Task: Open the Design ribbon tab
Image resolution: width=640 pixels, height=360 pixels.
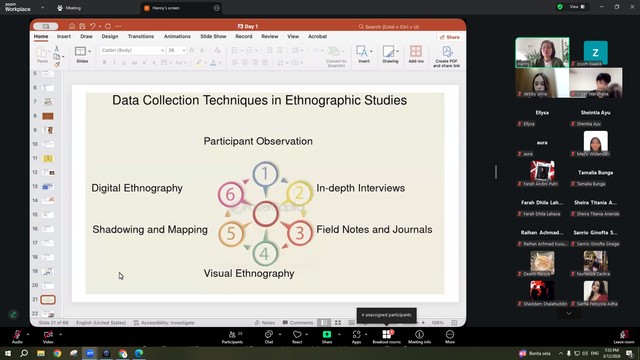Action: pos(110,37)
